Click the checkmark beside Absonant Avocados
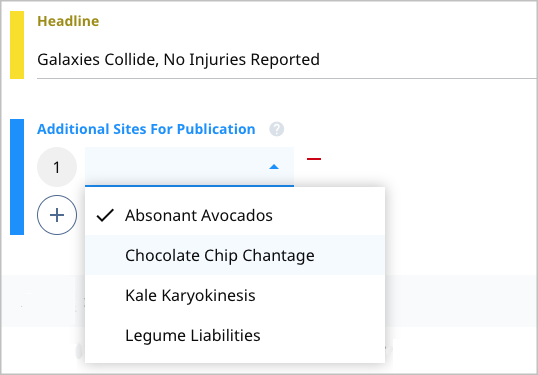538x375 pixels. click(x=105, y=215)
